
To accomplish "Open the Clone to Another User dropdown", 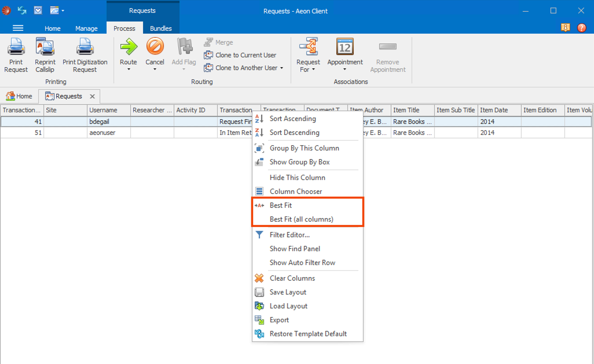I will [281, 68].
